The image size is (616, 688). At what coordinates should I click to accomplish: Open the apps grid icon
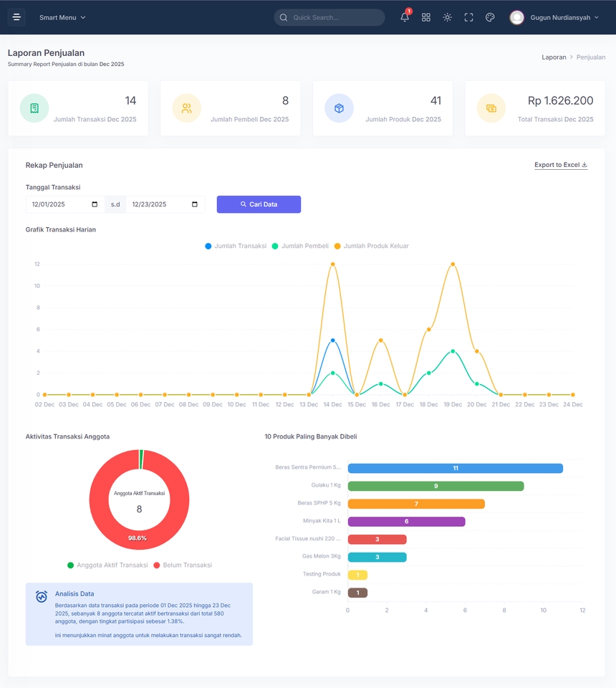(425, 17)
